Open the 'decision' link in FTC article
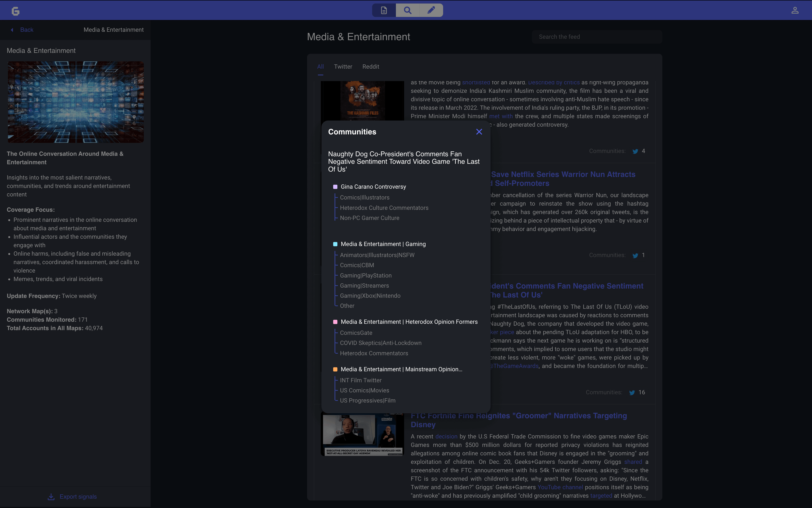 (x=446, y=436)
